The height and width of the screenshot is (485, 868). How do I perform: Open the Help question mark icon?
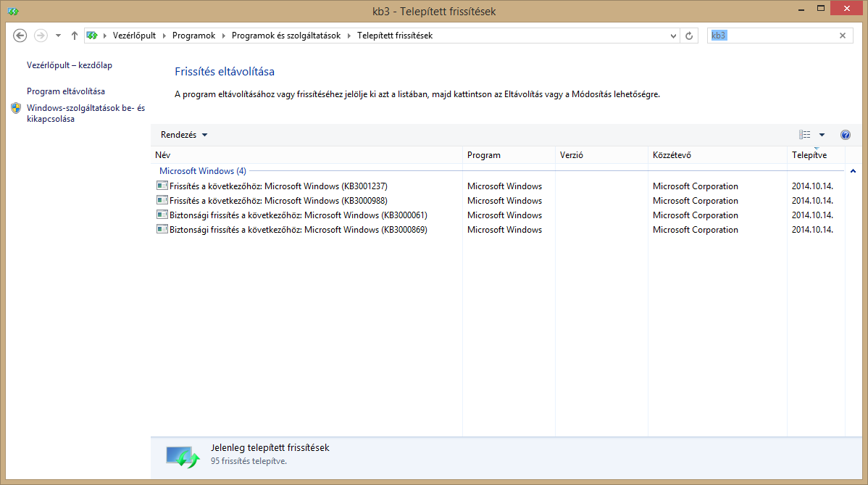(x=846, y=135)
